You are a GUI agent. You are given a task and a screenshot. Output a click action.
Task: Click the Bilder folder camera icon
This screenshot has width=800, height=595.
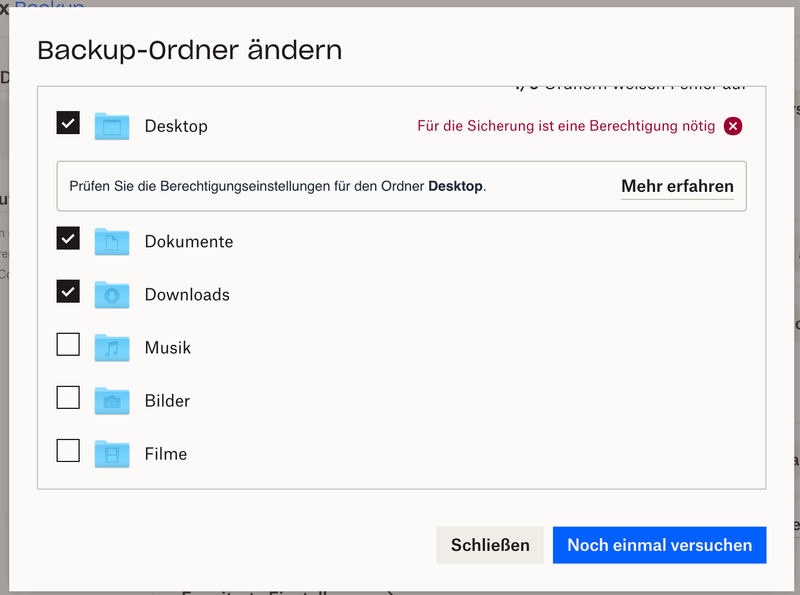coord(111,400)
